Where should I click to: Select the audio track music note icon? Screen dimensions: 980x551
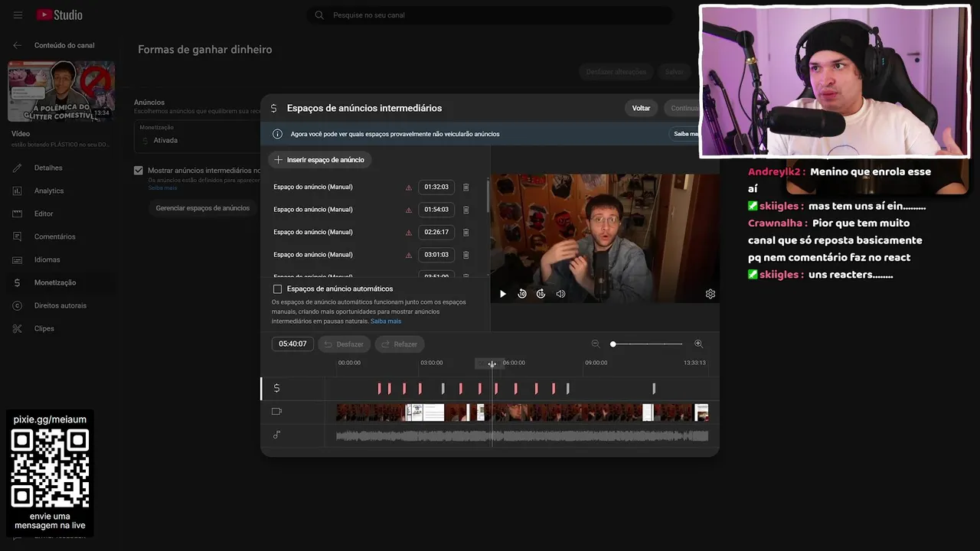pyautogui.click(x=276, y=435)
